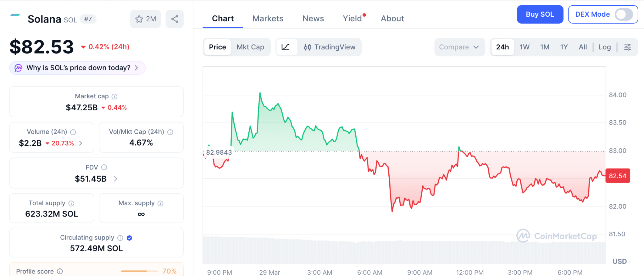This screenshot has height=276, width=644.
Task: Expand FDV details chevron
Action: [115, 179]
